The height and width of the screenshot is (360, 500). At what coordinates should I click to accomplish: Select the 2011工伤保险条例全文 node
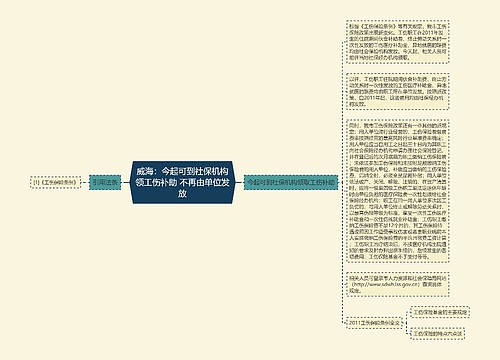[374, 323]
